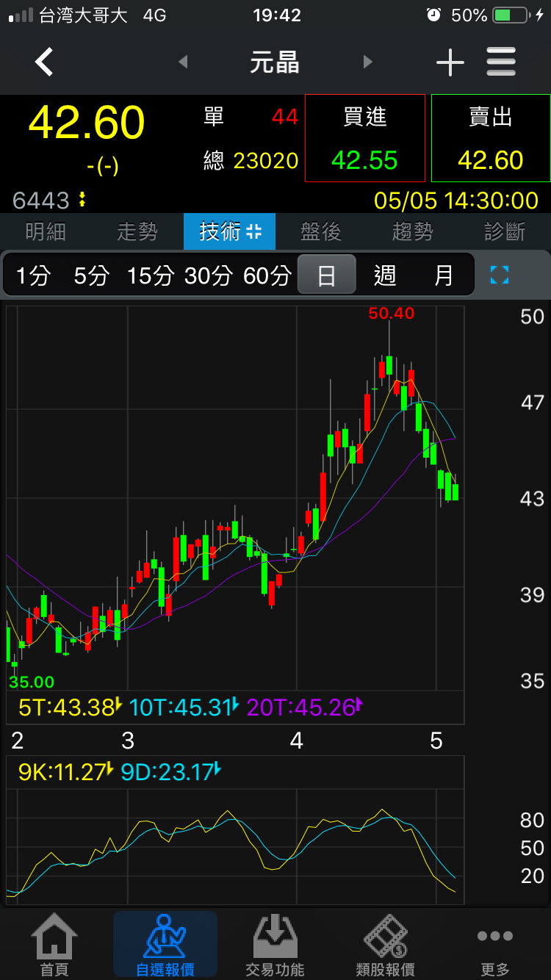Screen dimensions: 551x980
Task: Tap the 更多 more dots icon
Action: point(494,944)
